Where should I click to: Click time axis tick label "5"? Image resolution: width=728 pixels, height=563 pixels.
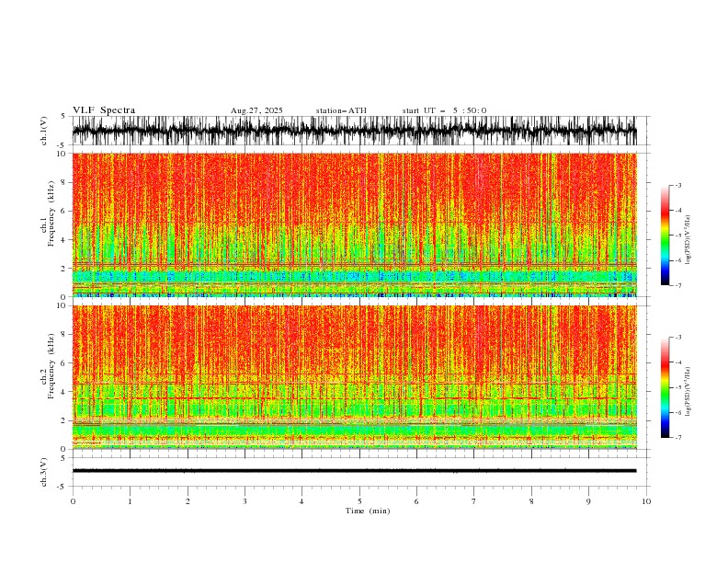(x=359, y=501)
